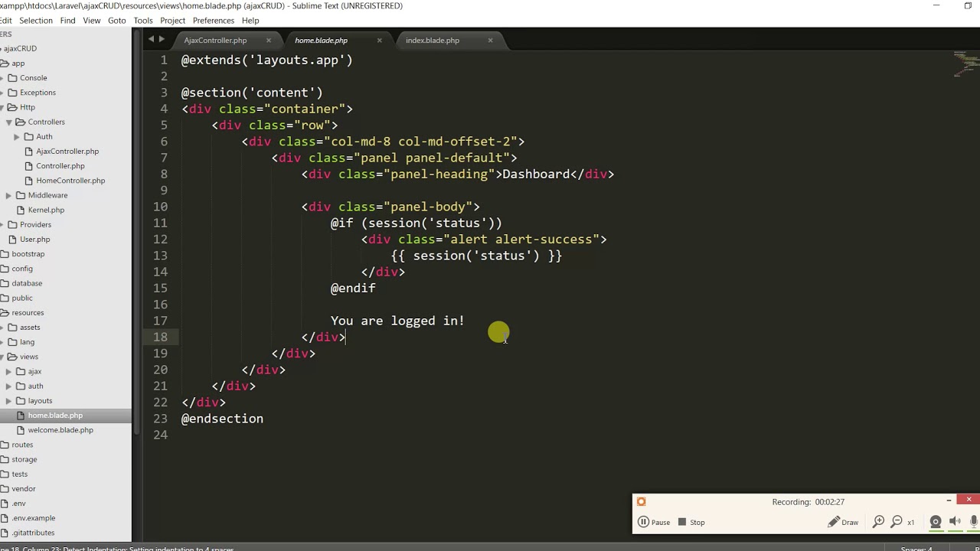Open User.php from the sidebar
This screenshot has height=551, width=980.
pyautogui.click(x=34, y=240)
